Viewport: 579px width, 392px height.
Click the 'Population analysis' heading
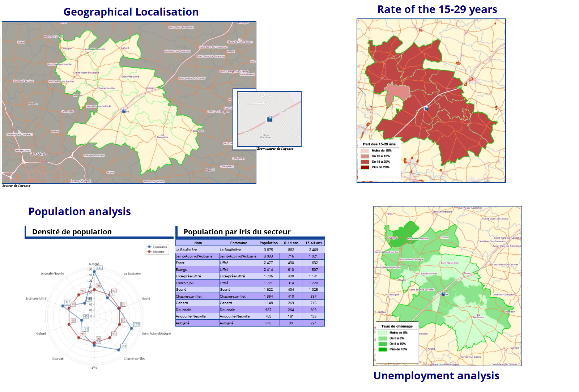pos(80,212)
